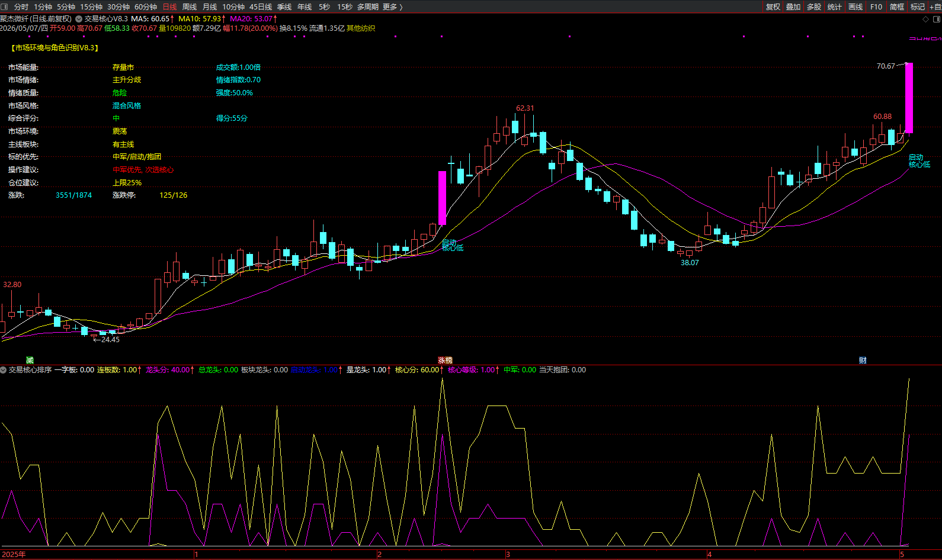Viewport: 942px width, 560px height.
Task: Switch to 季线 quarterly chart
Action: pos(284,7)
